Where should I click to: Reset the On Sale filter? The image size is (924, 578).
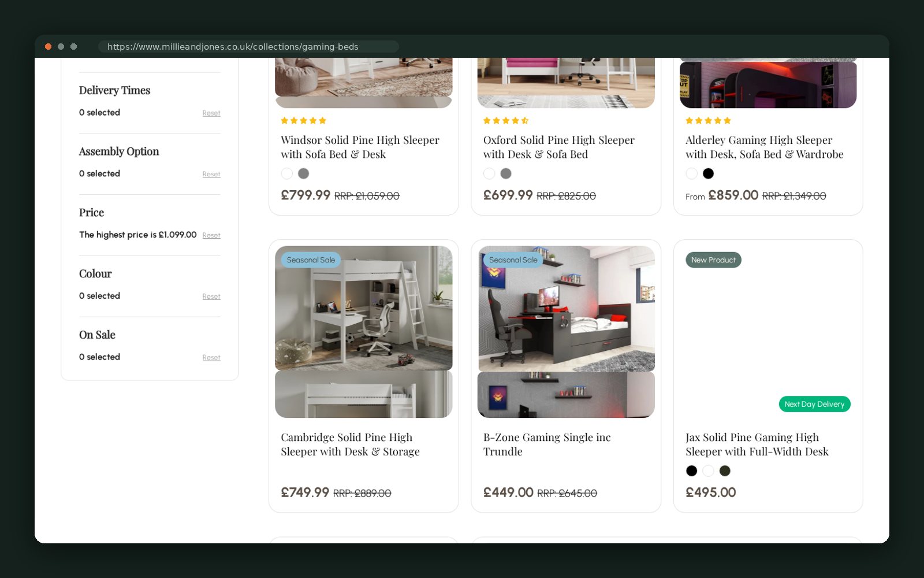pos(211,358)
